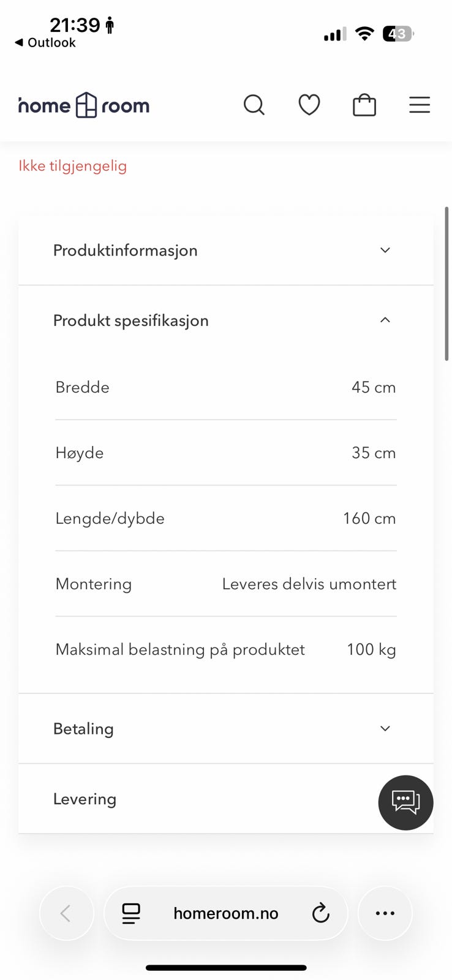Screen dimensions: 452x980
Task: Collapse the Produkt spesifikasjon section
Action: point(385,320)
